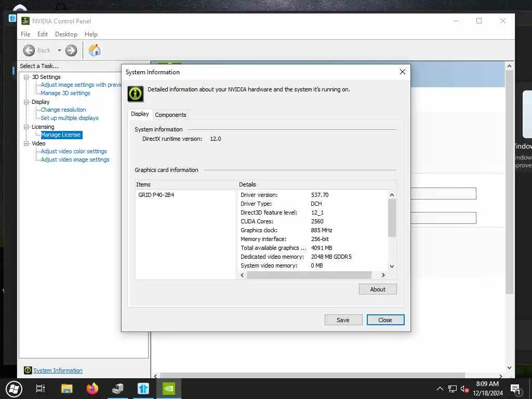Click the Details list scroll left arrow
Viewport: 532px width, 399px height.
(x=242, y=275)
